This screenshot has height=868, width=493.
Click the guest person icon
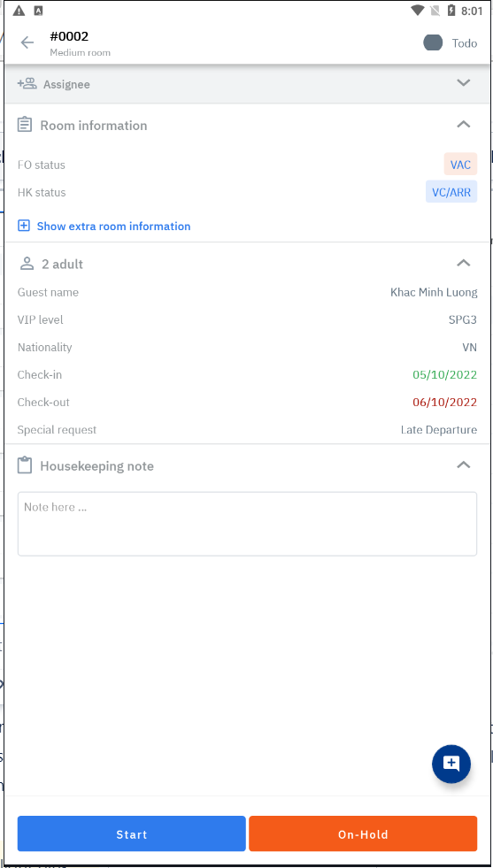[x=27, y=264]
